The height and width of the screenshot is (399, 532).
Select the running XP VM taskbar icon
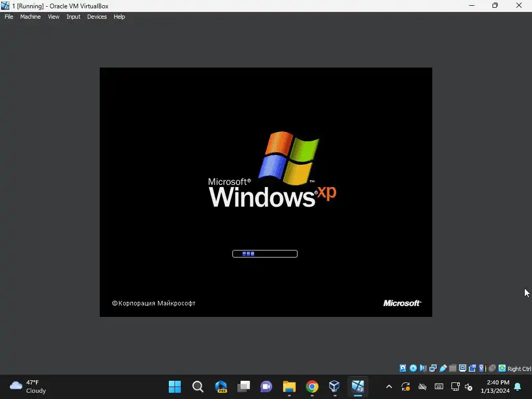point(357,387)
